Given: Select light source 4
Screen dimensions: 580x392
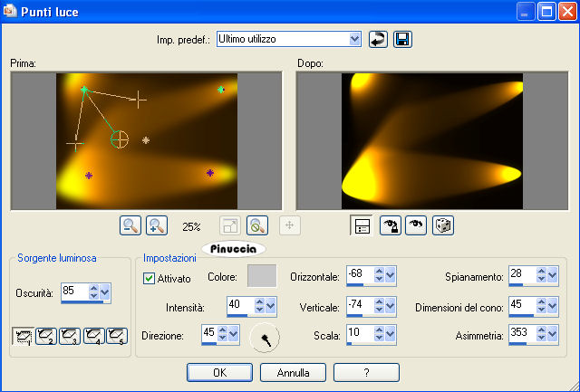Looking at the screenshot, I should point(93,336).
